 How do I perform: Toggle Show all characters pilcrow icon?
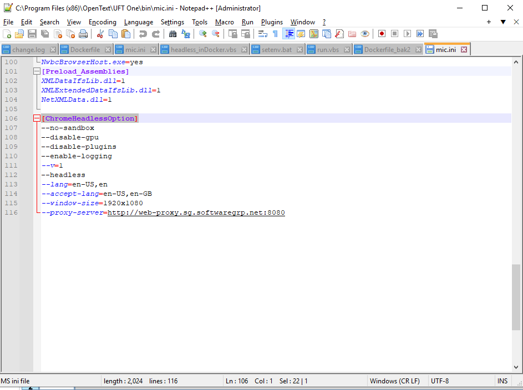click(x=276, y=34)
